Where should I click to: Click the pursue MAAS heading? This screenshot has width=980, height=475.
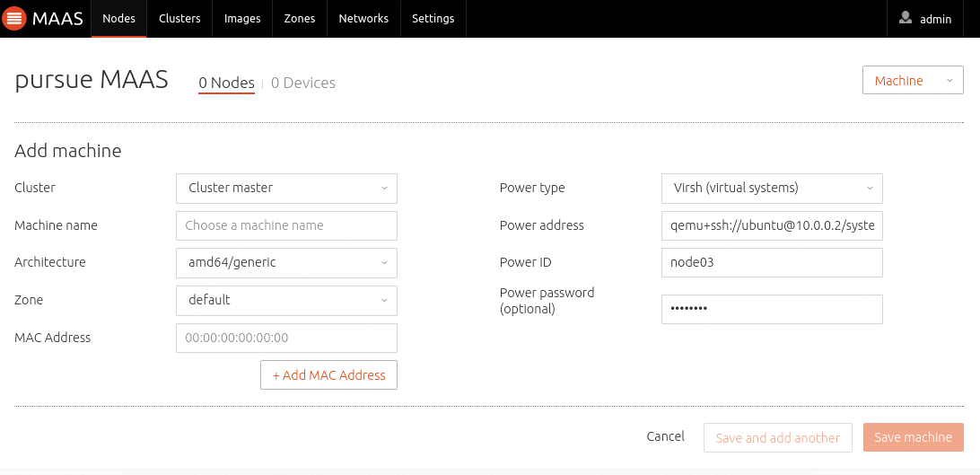(92, 80)
